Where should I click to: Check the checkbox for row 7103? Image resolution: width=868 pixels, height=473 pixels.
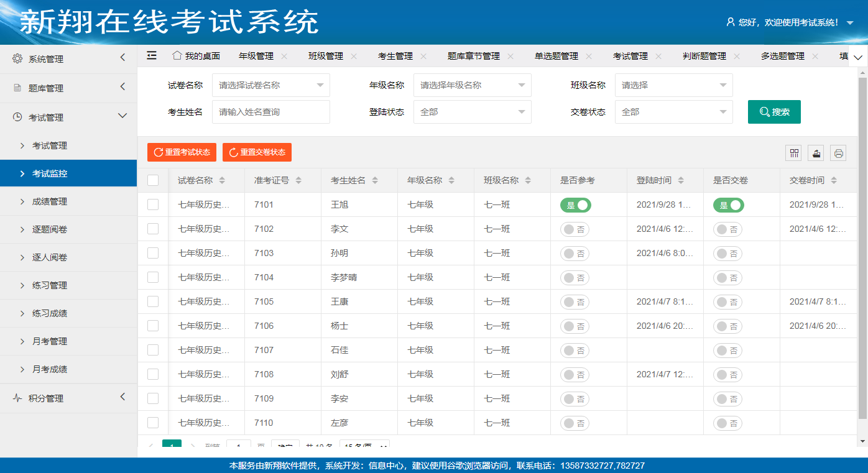(x=153, y=253)
